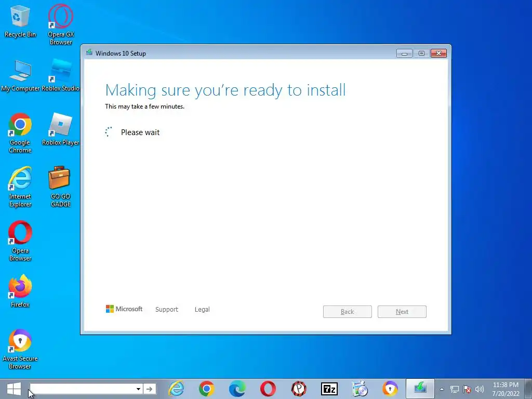Viewport: 532px width, 399px height.
Task: Open the volume speaker tray icon
Action: 480,389
